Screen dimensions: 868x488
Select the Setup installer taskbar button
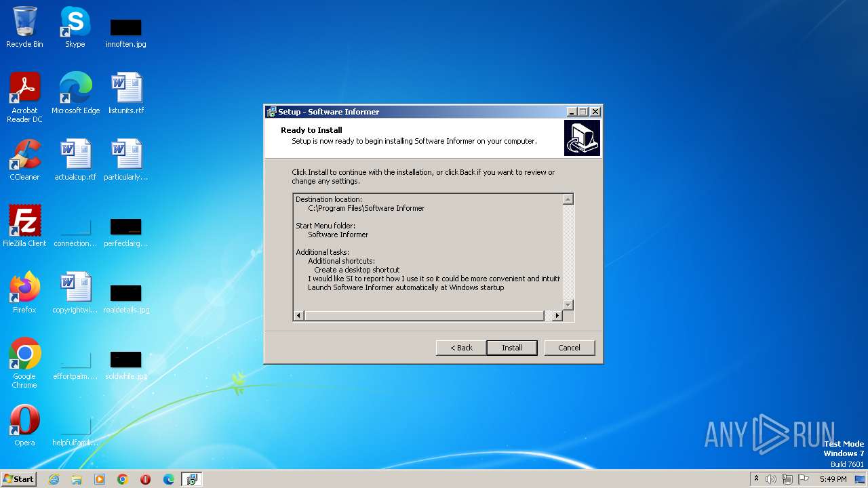[192, 479]
